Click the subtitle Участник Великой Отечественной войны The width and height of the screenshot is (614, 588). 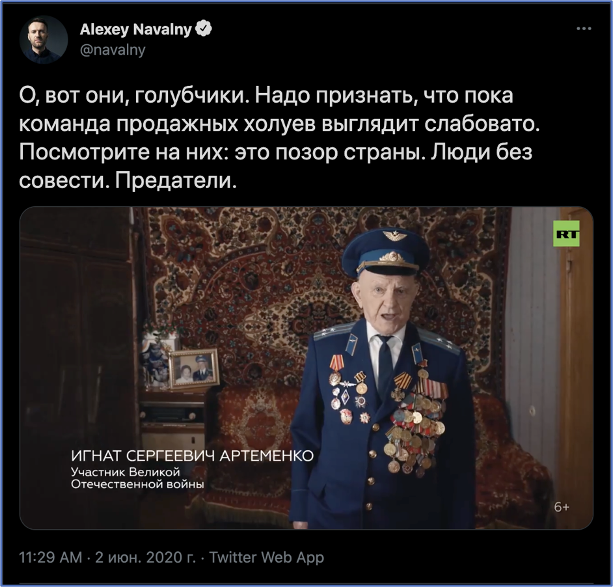click(x=137, y=478)
